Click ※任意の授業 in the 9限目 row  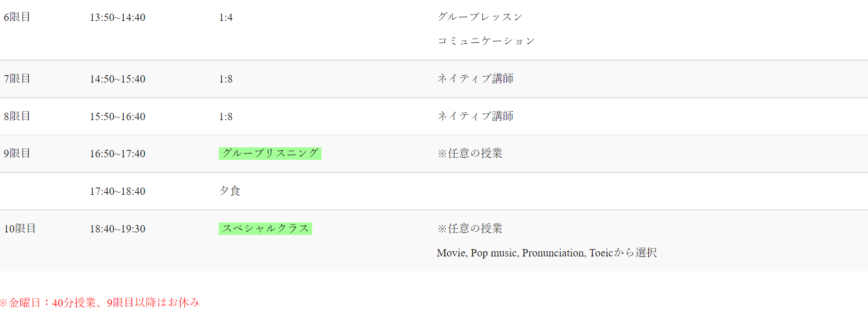pyautogui.click(x=470, y=154)
